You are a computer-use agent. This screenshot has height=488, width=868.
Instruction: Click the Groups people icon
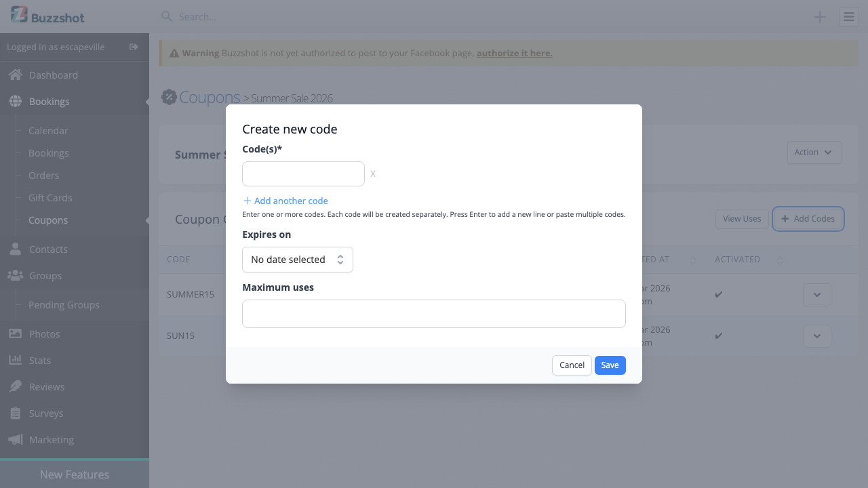tap(15, 275)
